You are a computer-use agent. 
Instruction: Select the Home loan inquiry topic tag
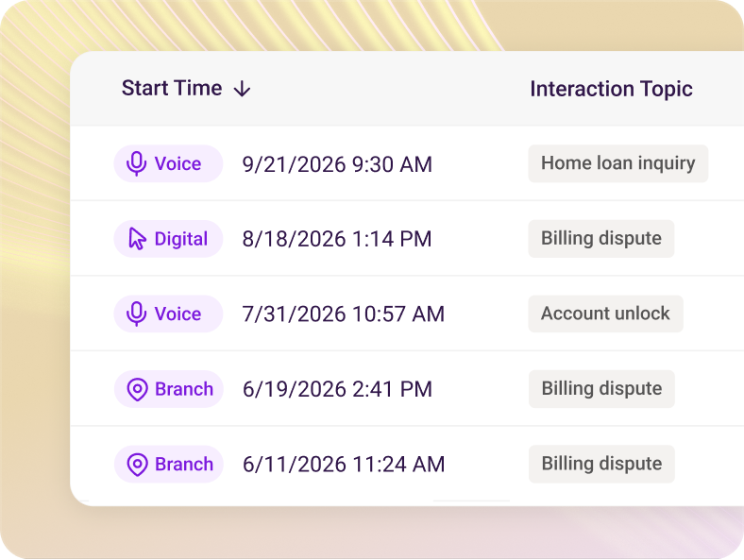[617, 163]
